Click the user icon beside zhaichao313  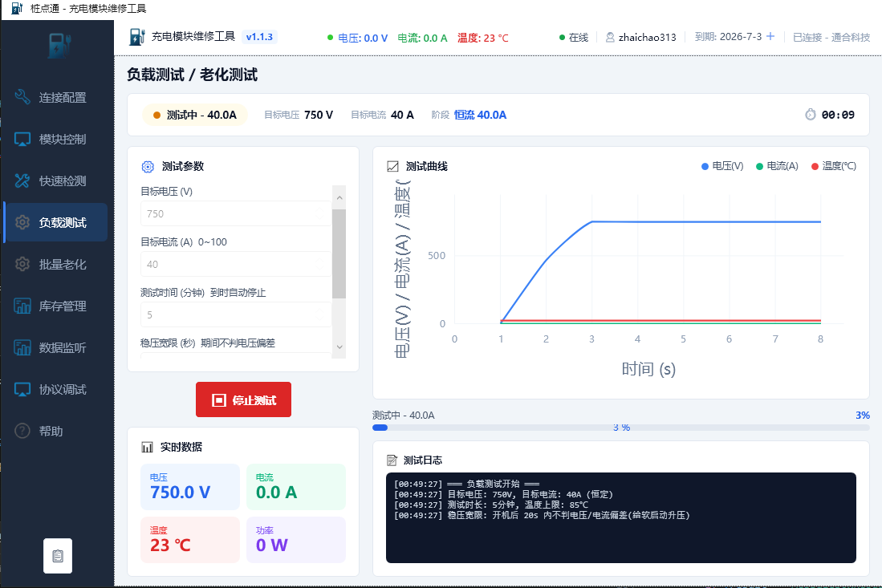tap(610, 37)
